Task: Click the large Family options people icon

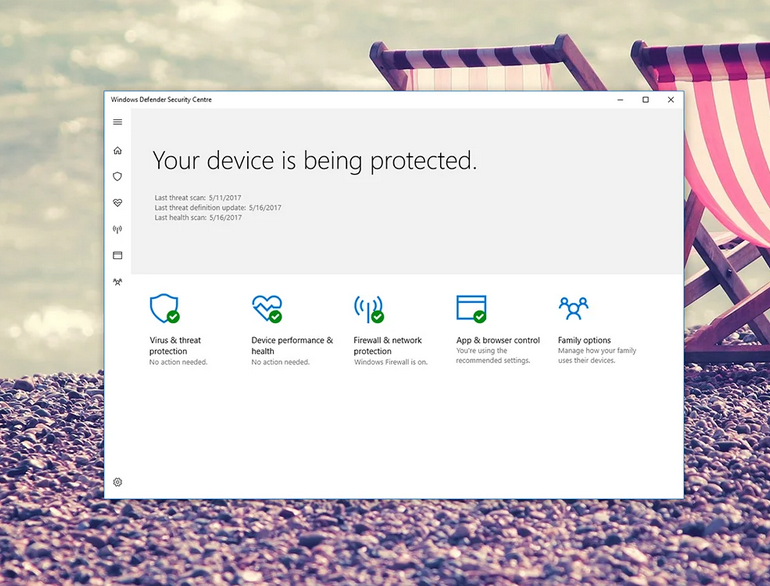Action: tap(573, 308)
